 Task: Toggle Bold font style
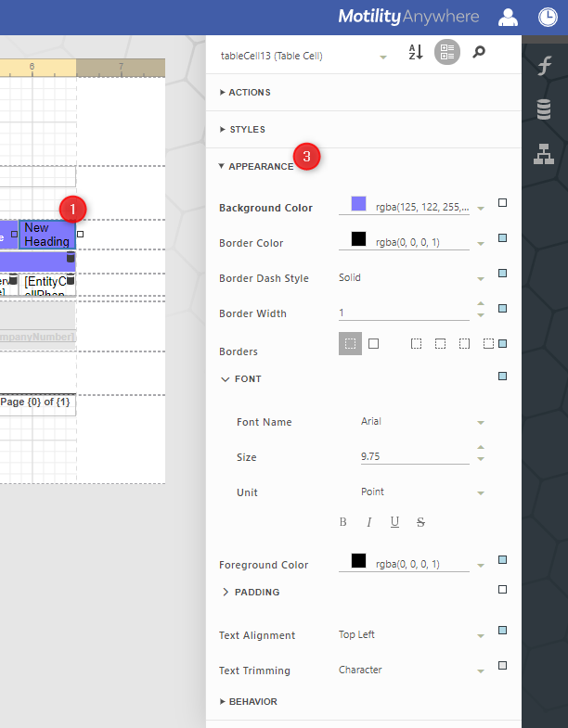click(343, 523)
